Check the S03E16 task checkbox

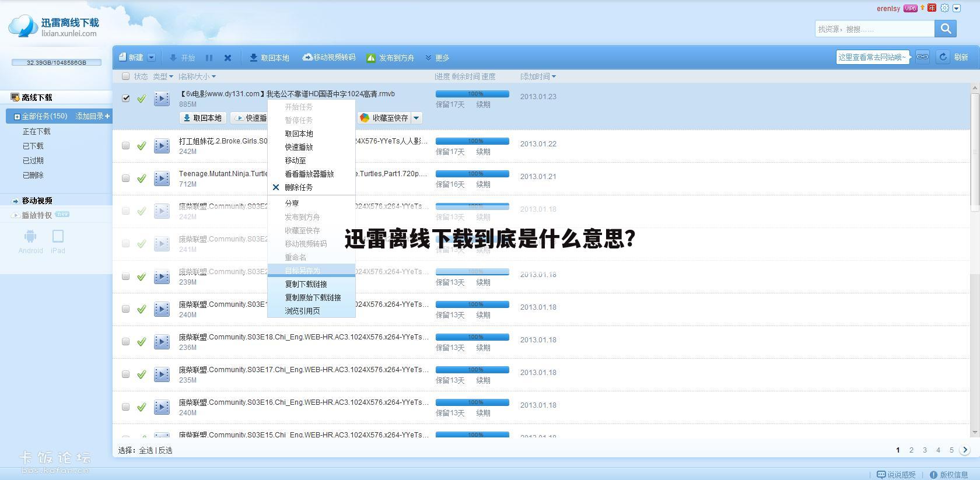125,407
